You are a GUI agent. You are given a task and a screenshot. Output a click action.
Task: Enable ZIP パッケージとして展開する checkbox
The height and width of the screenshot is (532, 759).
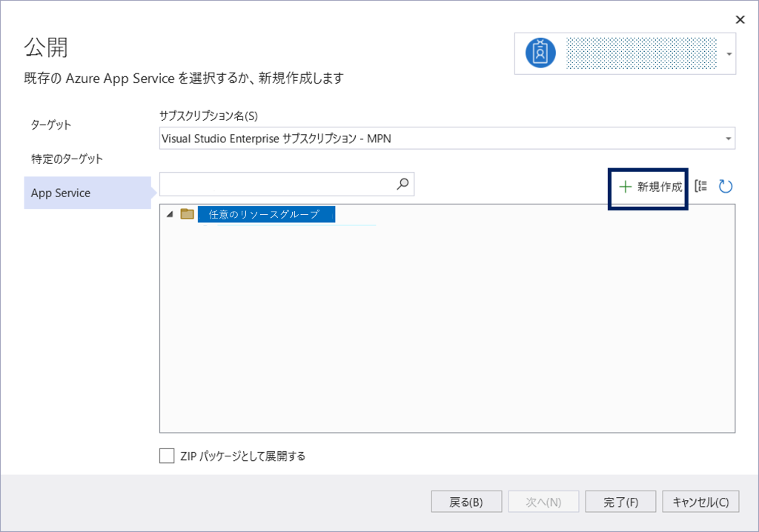[x=167, y=456]
